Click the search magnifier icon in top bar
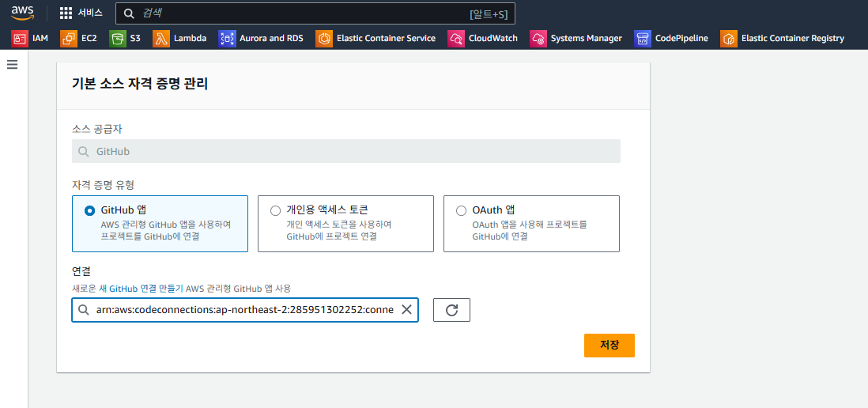 point(129,13)
